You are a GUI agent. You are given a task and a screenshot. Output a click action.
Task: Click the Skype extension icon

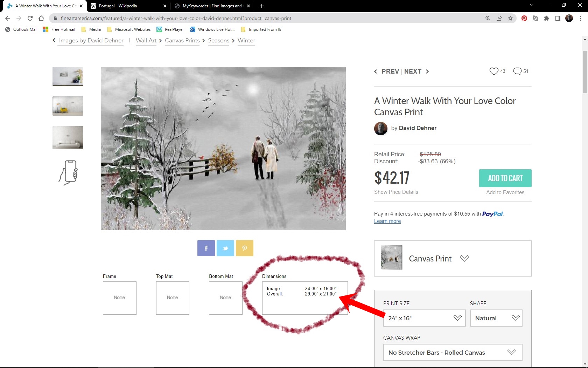pos(535,18)
